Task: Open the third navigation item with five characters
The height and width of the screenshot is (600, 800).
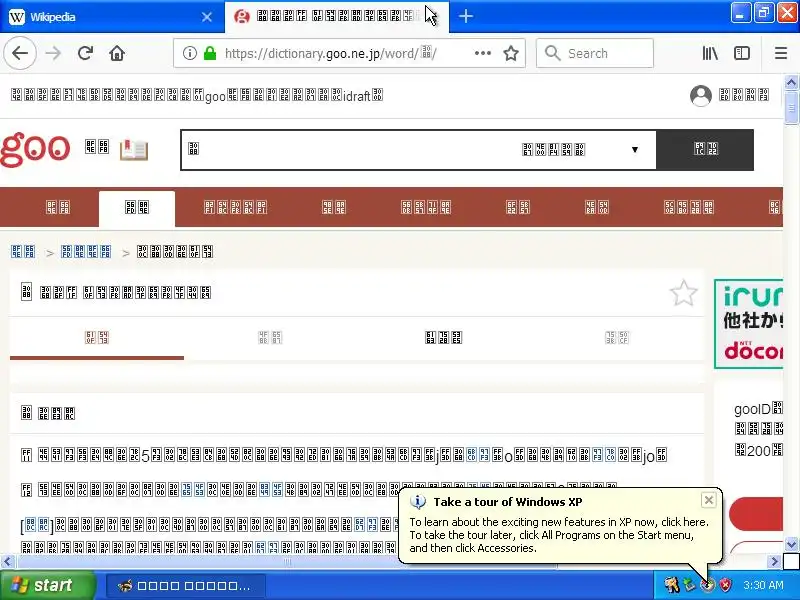Action: point(235,207)
